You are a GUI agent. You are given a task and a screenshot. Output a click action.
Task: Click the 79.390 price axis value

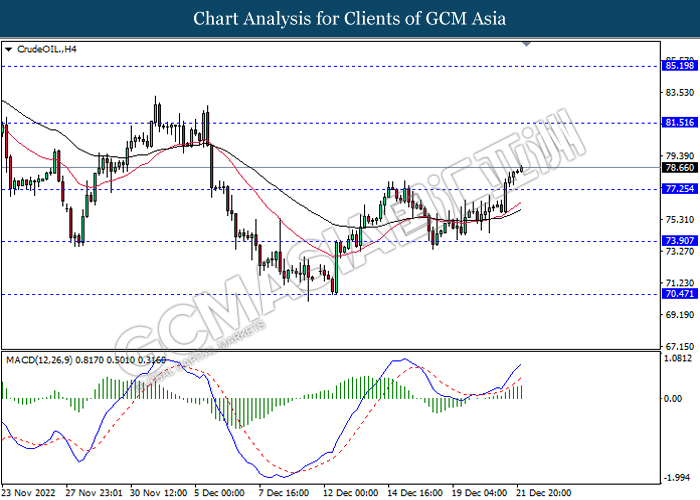[679, 156]
